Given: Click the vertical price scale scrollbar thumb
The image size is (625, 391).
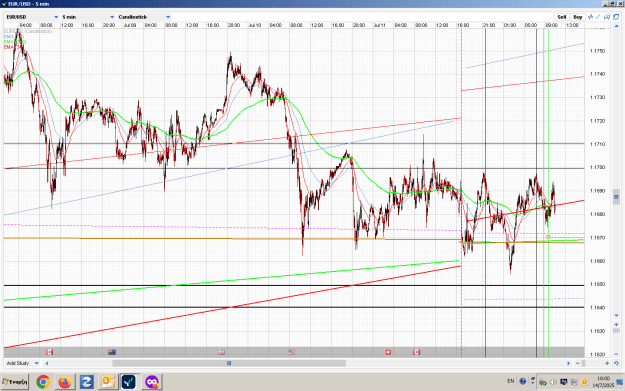Looking at the screenshot, I should click(x=616, y=197).
